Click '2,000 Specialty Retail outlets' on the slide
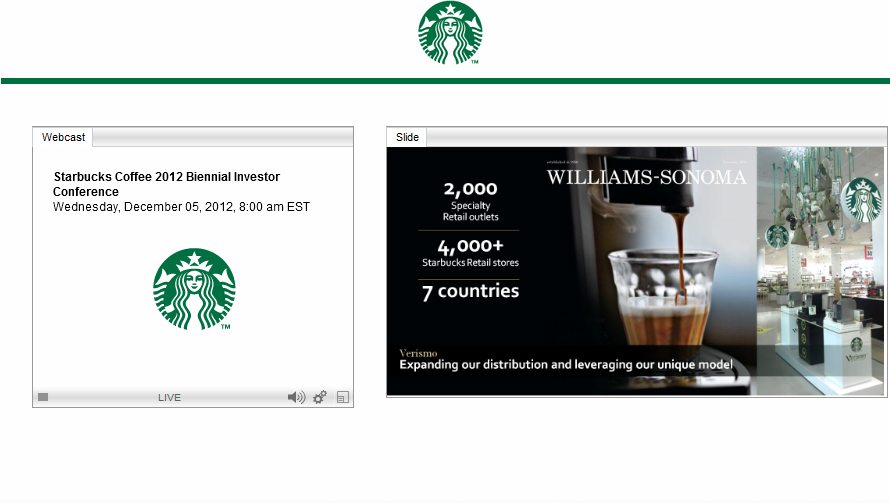 tap(471, 201)
